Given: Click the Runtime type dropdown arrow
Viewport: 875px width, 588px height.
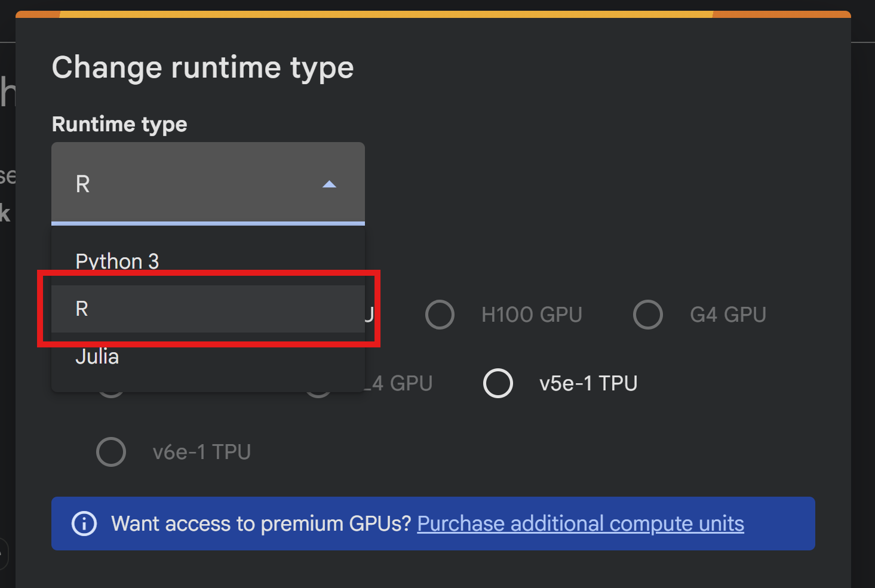Looking at the screenshot, I should click(329, 184).
